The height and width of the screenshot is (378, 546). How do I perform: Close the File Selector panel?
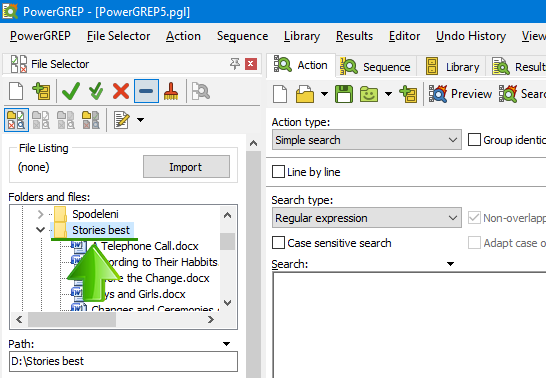[251, 64]
